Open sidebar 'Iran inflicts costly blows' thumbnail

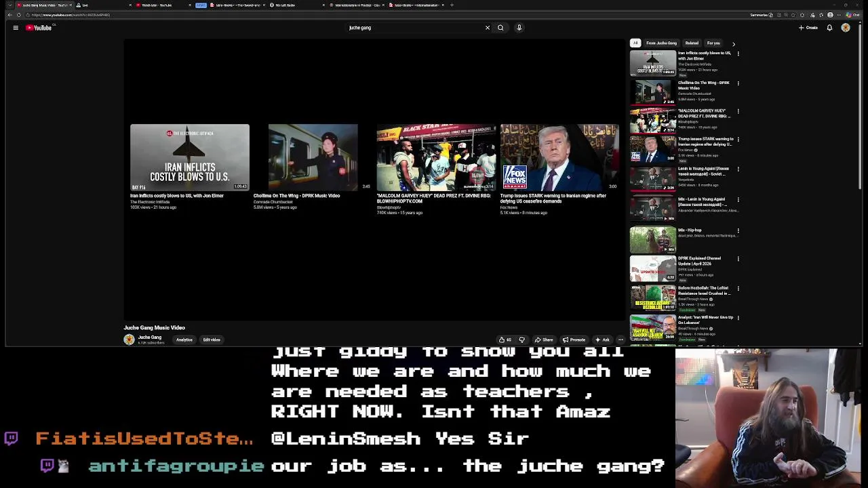coord(652,63)
